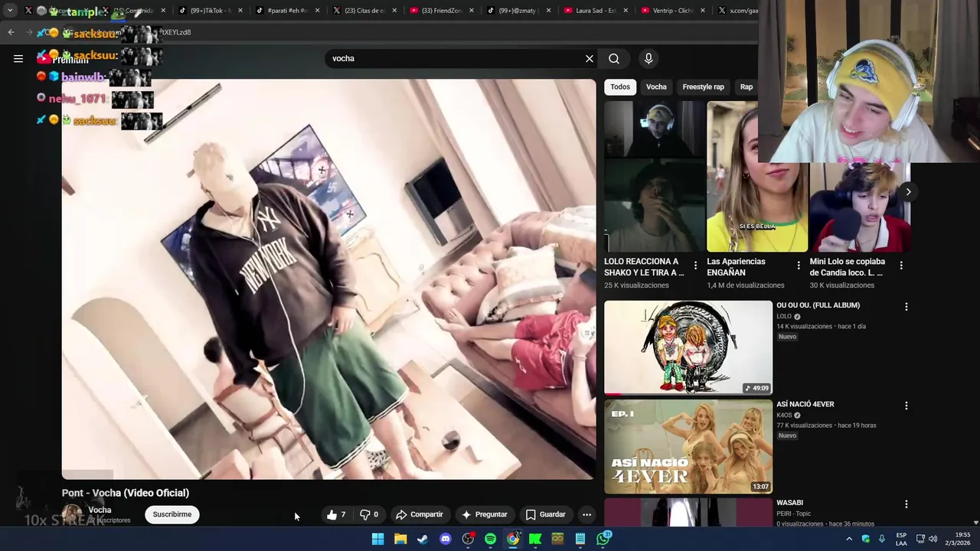This screenshot has width=980, height=551.
Task: Open 'Mini Lolo se copiaba' short thumbnail
Action: click(860, 207)
